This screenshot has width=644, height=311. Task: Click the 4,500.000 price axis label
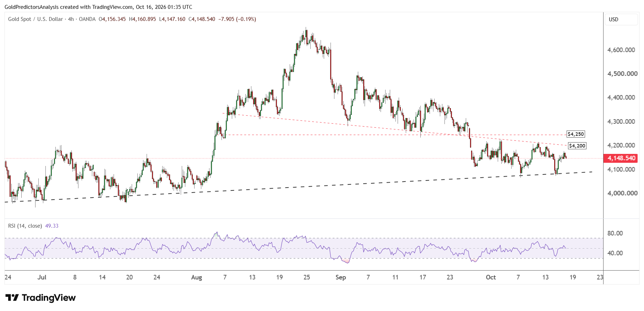pos(622,74)
